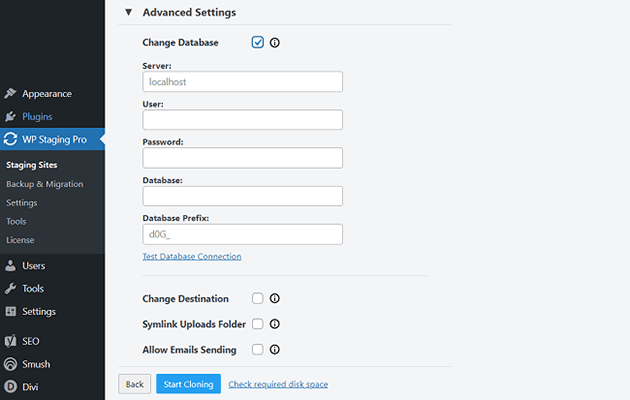Enable the Allow Emails Sending checkbox
Screen dimensions: 630x400
pyautogui.click(x=258, y=349)
